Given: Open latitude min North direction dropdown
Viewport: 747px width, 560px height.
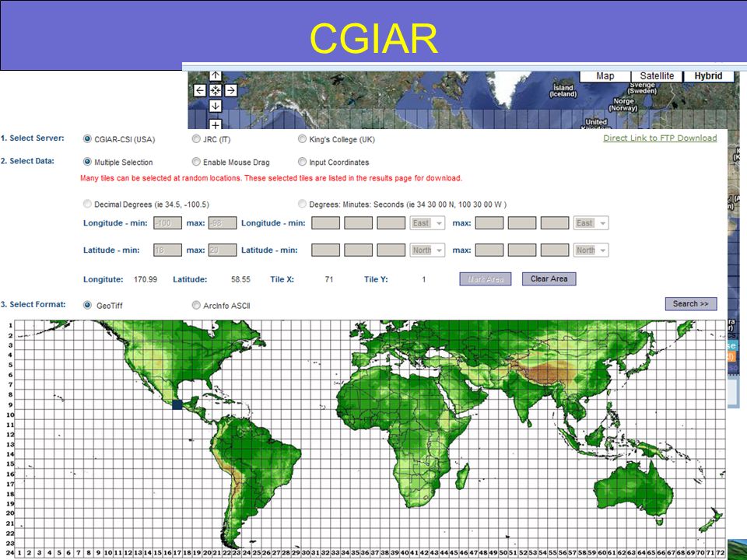Looking at the screenshot, I should pos(427,250).
